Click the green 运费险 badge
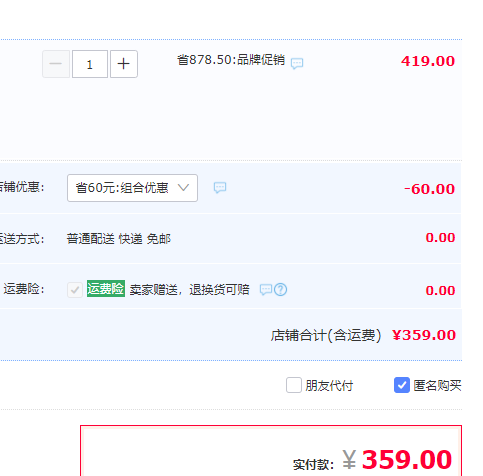Image resolution: width=483 pixels, height=476 pixels. pos(106,289)
